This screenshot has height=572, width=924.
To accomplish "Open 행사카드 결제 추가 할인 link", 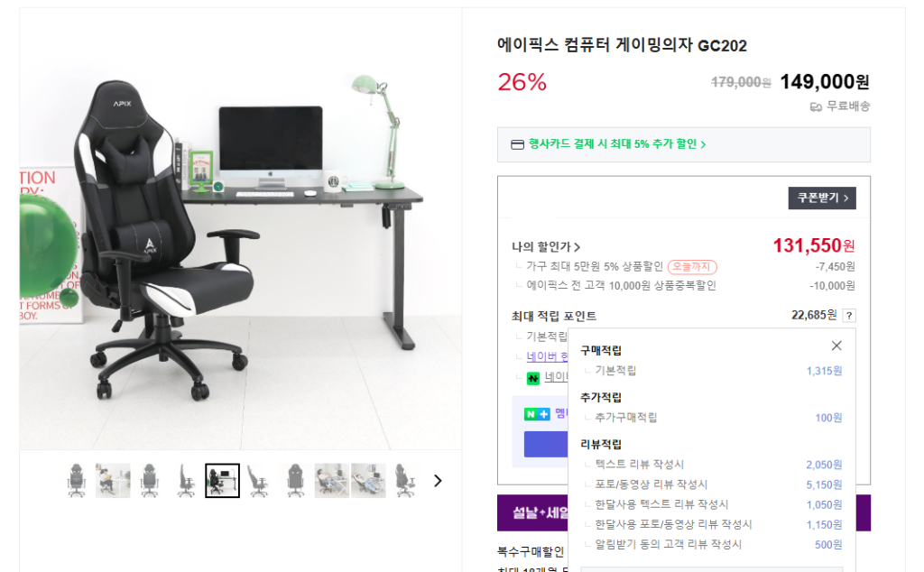I will coord(617,143).
